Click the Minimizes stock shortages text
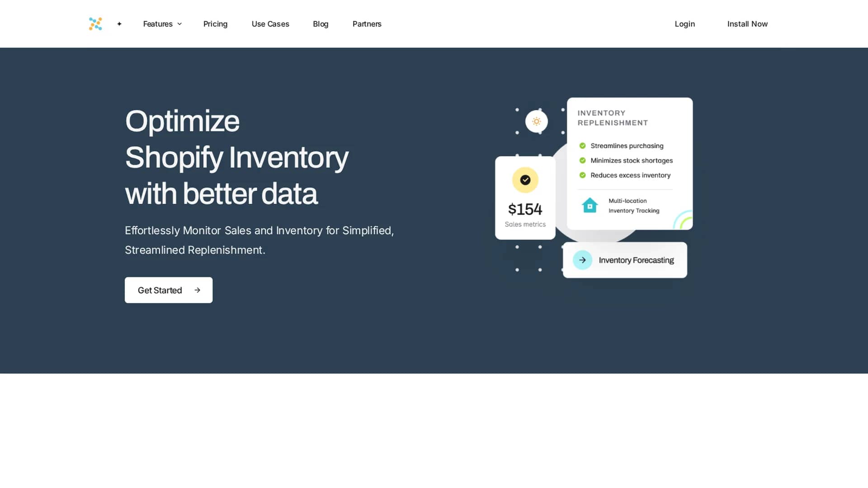Image resolution: width=868 pixels, height=488 pixels. tap(632, 160)
